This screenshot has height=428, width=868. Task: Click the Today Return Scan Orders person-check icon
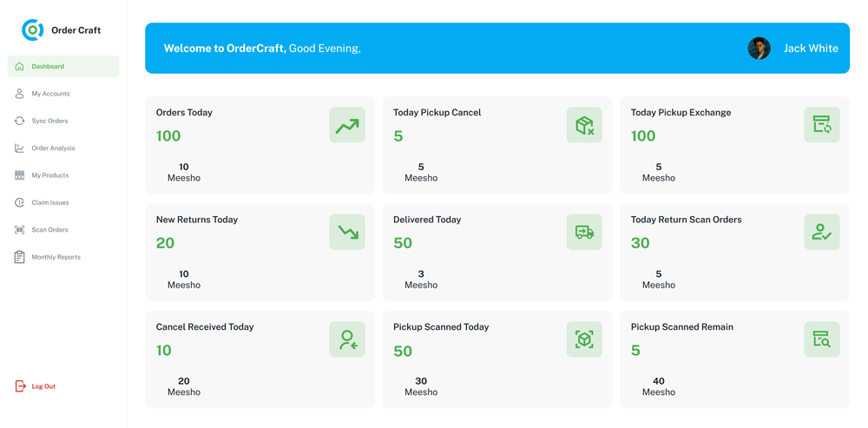[821, 232]
